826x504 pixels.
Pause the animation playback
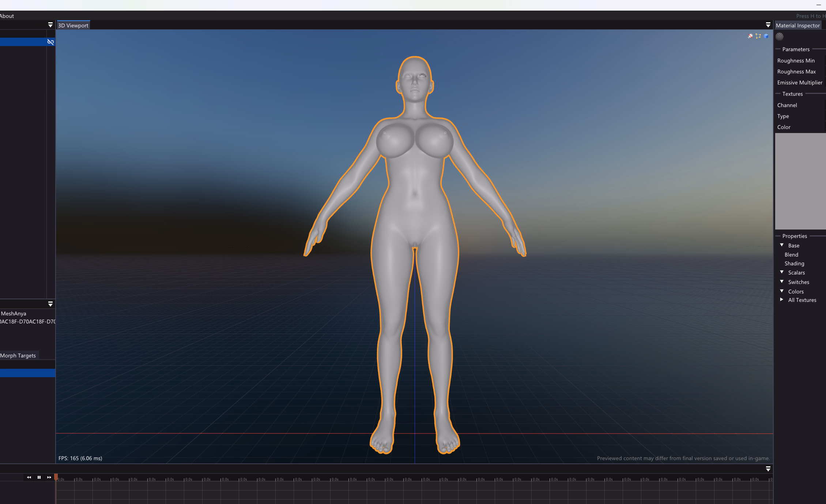[39, 477]
